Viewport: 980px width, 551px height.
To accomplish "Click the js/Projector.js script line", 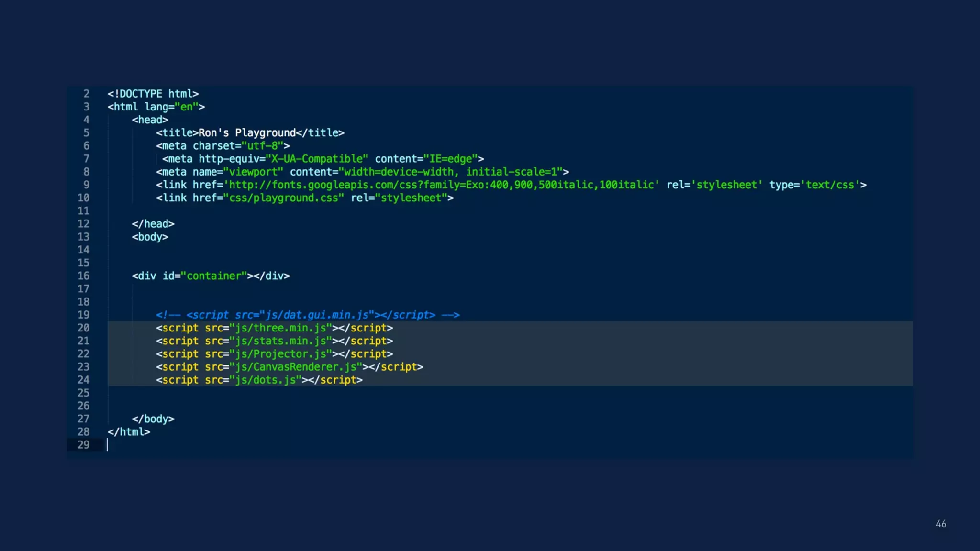I will 275,354.
